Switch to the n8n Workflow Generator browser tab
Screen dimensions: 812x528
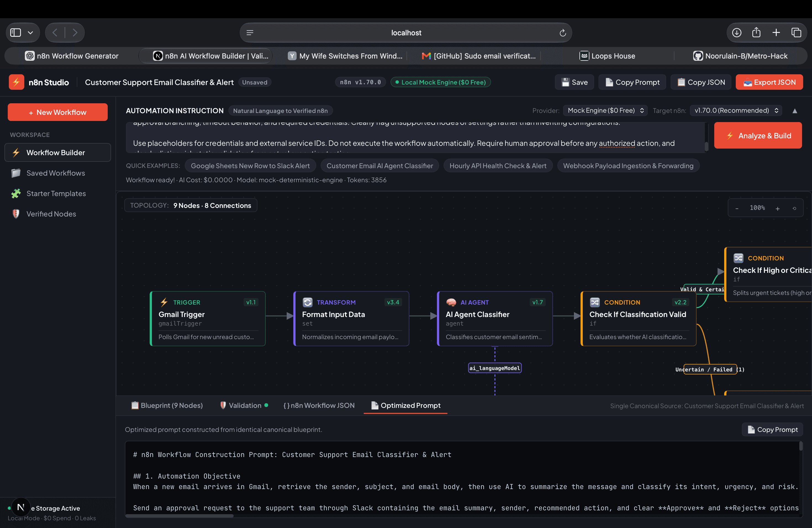click(x=72, y=56)
